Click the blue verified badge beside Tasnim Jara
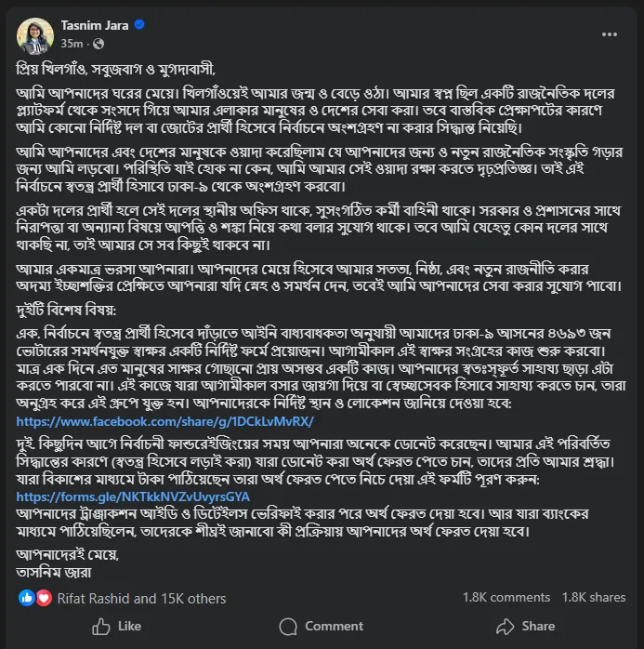Image resolution: width=644 pixels, height=649 pixels. point(139,25)
